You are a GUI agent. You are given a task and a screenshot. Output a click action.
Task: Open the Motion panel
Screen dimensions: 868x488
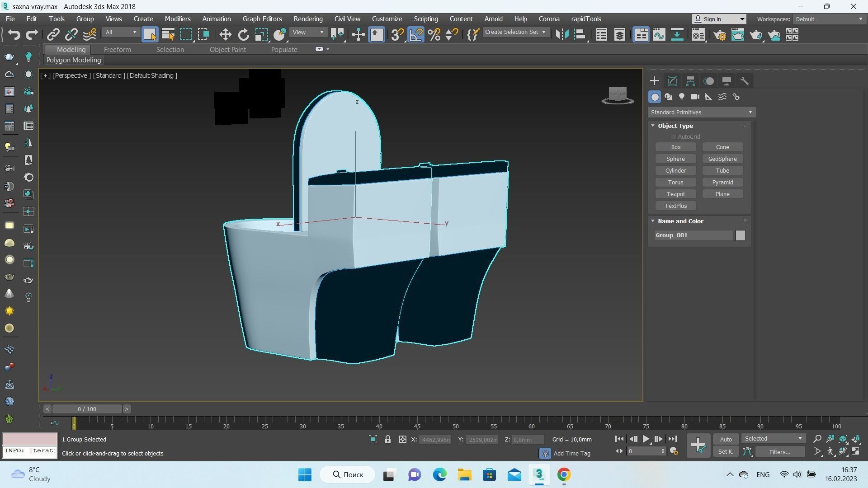coord(708,81)
